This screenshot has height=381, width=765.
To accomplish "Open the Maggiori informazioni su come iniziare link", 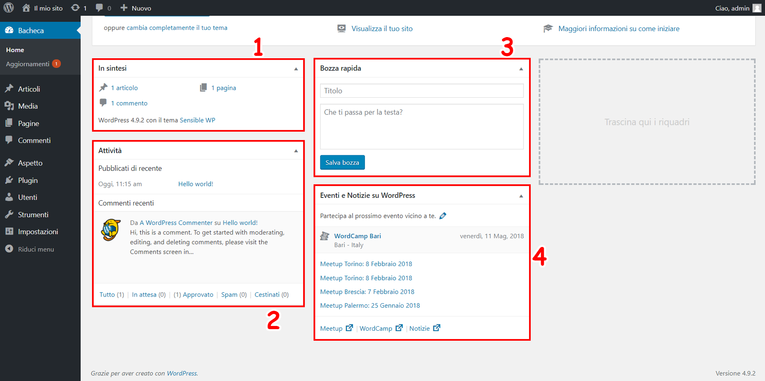I will [618, 29].
